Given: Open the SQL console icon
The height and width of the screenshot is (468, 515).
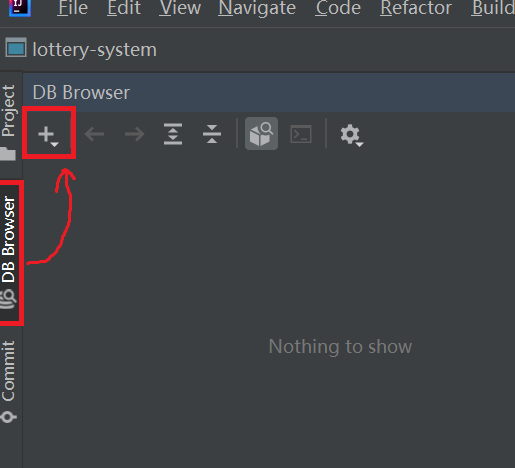Looking at the screenshot, I should point(301,134).
